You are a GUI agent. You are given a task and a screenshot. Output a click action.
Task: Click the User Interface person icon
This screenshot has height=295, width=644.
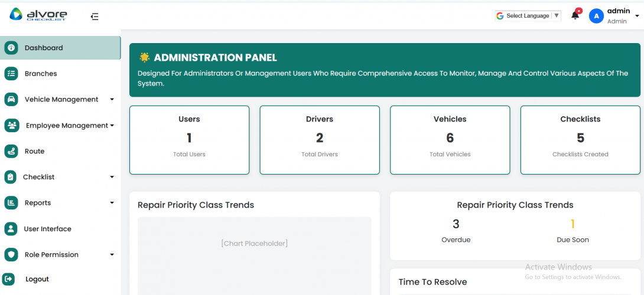[x=11, y=228]
